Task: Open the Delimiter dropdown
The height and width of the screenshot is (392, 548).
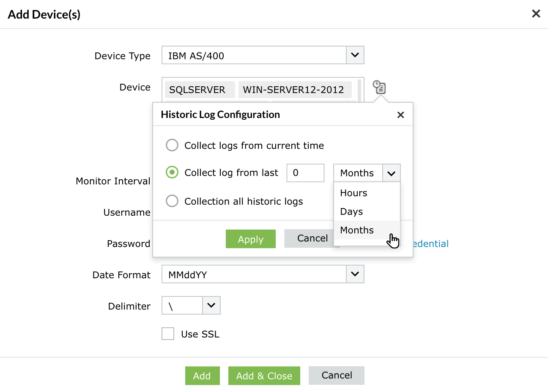Action: [211, 305]
